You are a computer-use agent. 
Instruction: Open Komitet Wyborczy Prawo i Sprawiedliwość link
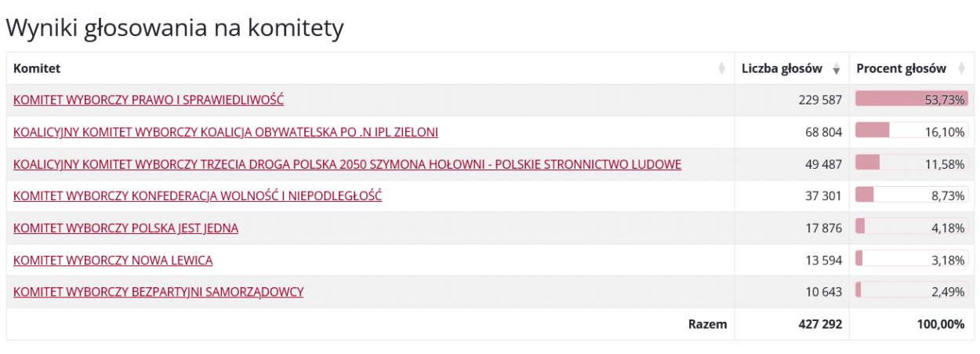[148, 100]
